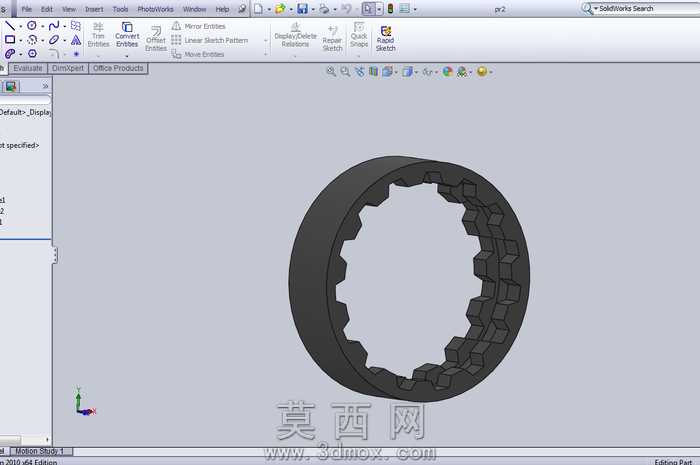700x465 pixels.
Task: Open the Options icon in quick toolbar
Action: (x=404, y=8)
